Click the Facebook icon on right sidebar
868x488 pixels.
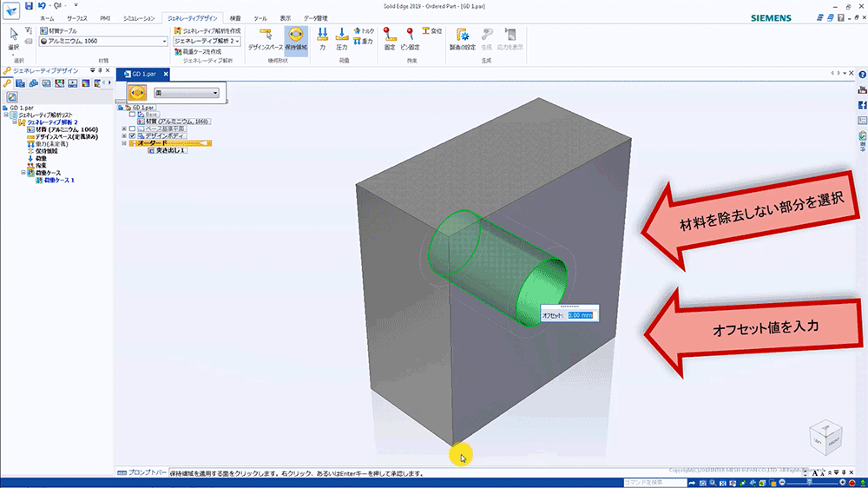tap(863, 105)
